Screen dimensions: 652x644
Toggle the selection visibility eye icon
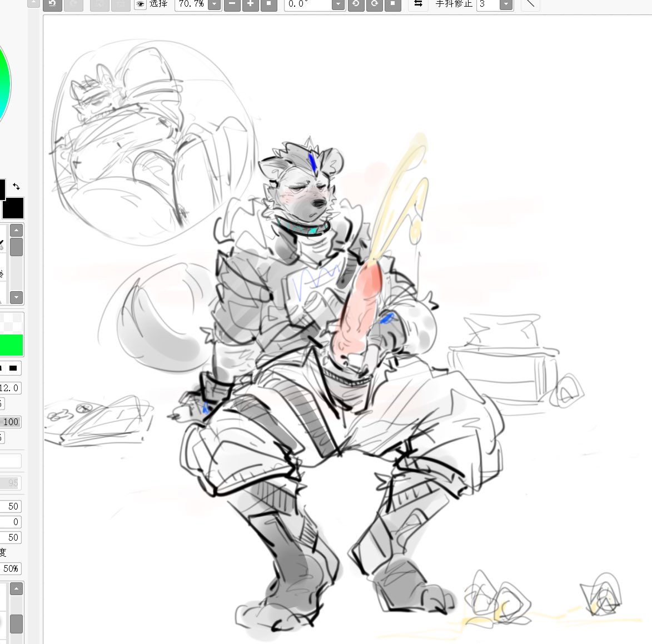click(141, 4)
